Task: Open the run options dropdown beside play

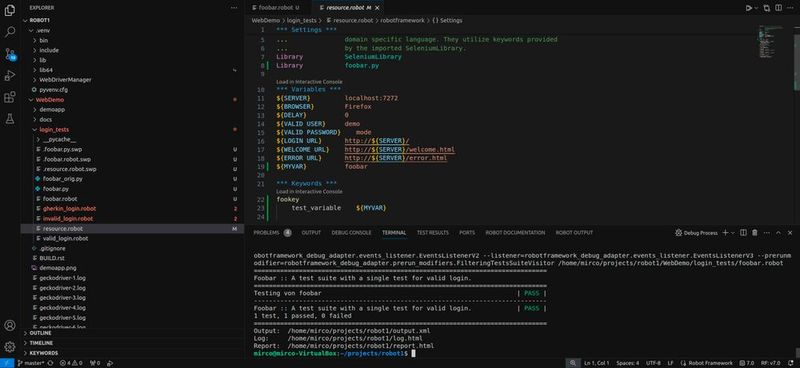Action: click(x=756, y=8)
